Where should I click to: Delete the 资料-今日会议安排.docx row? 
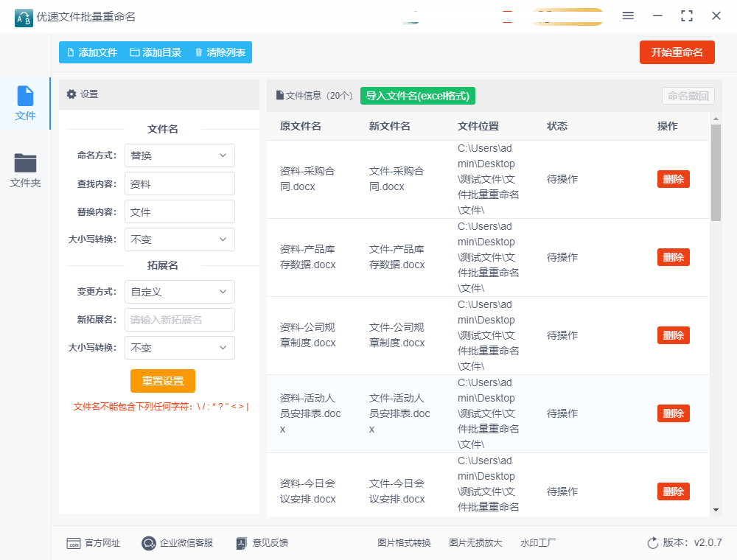click(x=673, y=491)
